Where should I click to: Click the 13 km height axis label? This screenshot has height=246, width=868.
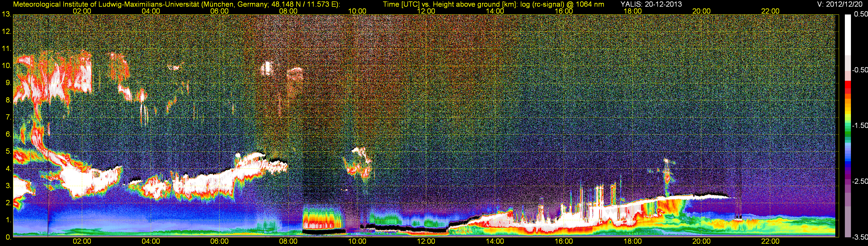(6, 14)
